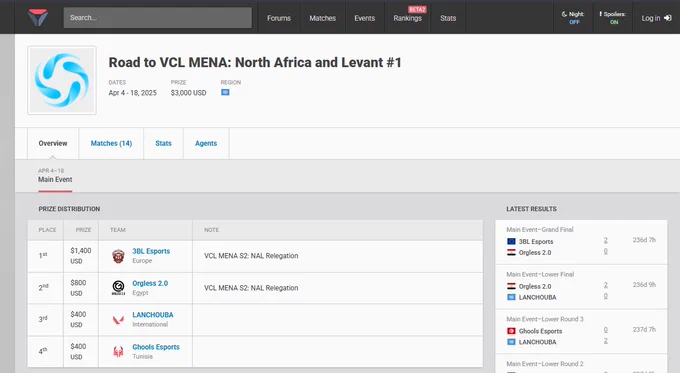Open the Forums nav item

coord(279,18)
